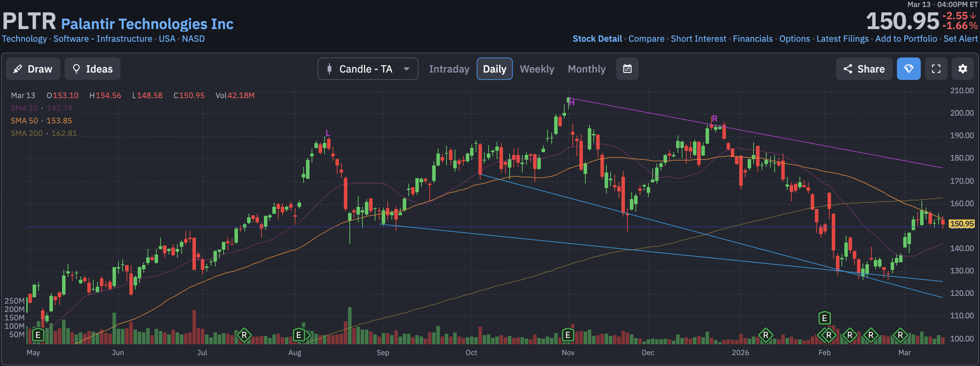This screenshot has height=366, width=980.
Task: Open the Latest Filings link
Action: point(842,39)
